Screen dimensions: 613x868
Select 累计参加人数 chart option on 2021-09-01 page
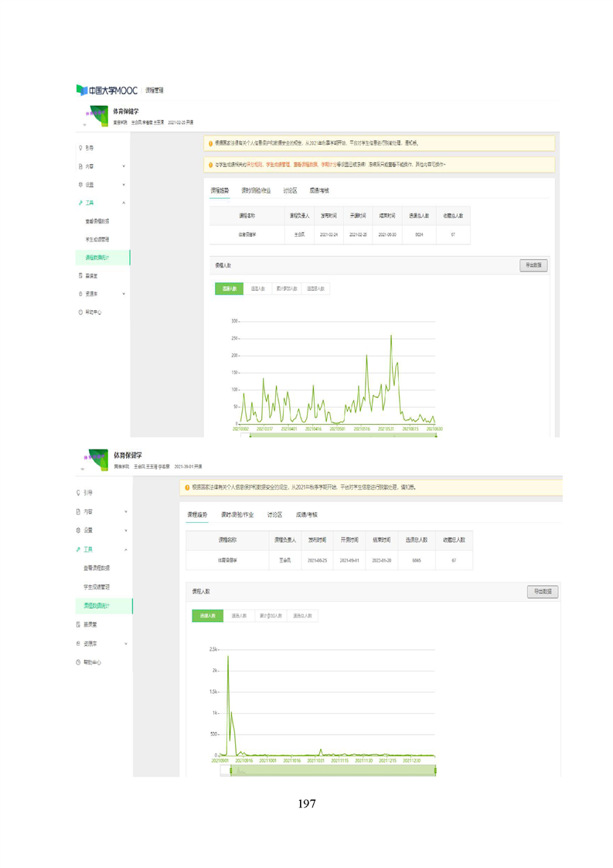271,616
